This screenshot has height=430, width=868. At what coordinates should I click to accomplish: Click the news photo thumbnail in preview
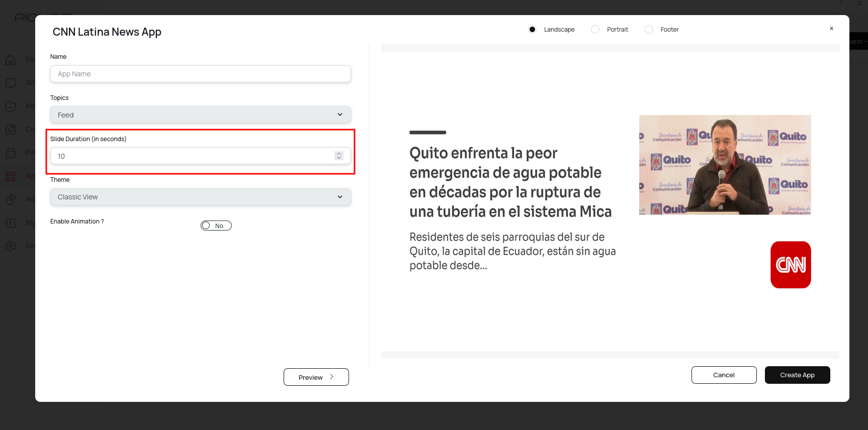pyautogui.click(x=725, y=165)
